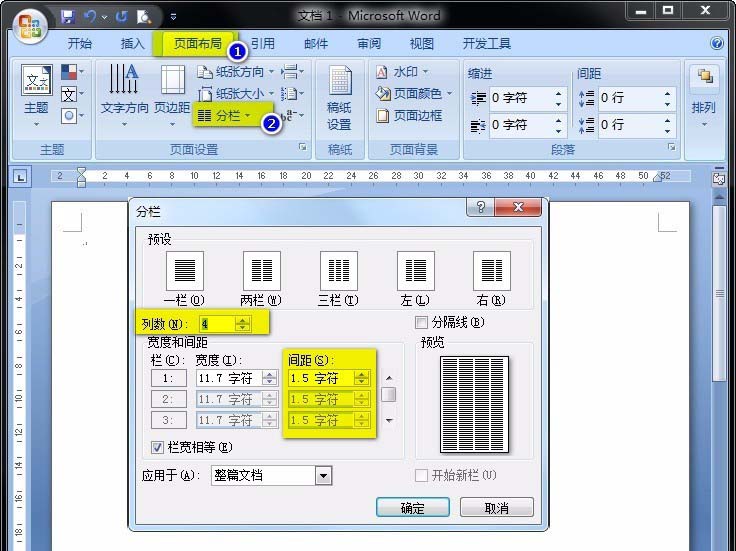Open theme effects dropdown
Image resolution: width=736 pixels, height=551 pixels.
click(x=73, y=115)
